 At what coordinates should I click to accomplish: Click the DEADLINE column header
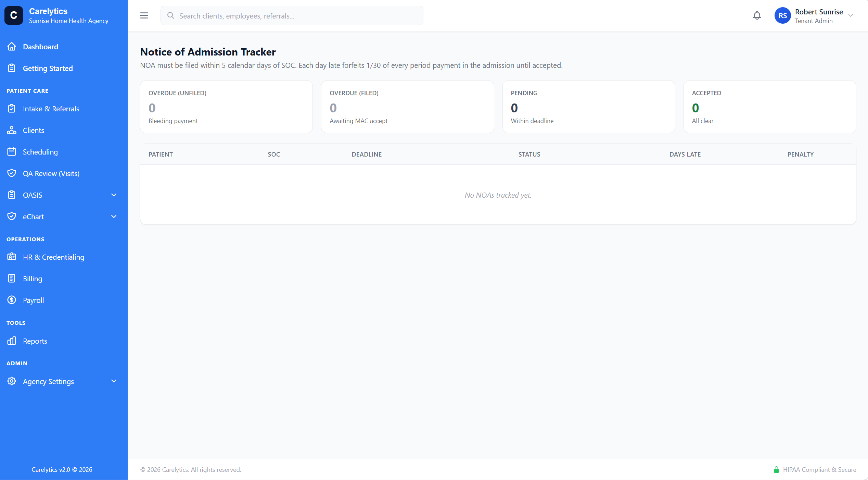point(367,154)
